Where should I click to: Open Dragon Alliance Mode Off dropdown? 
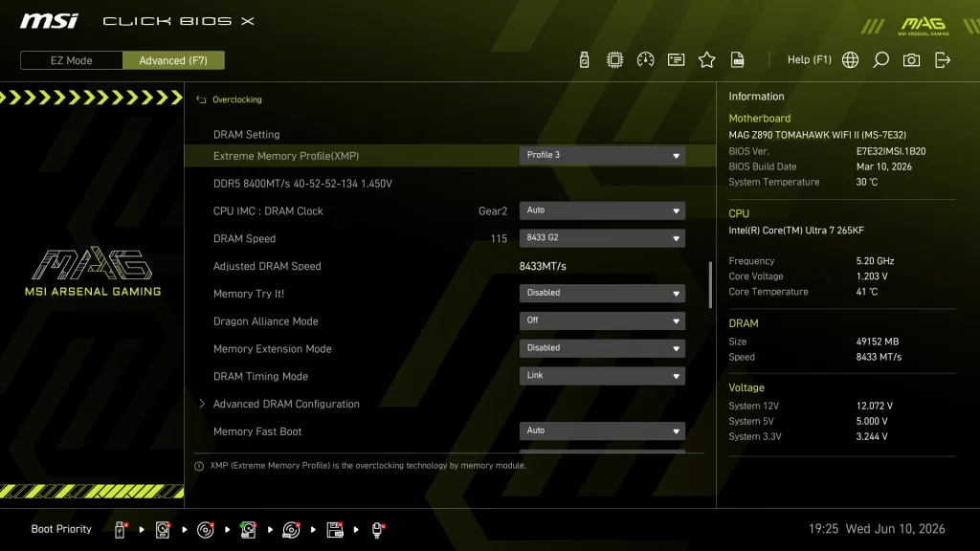click(602, 320)
